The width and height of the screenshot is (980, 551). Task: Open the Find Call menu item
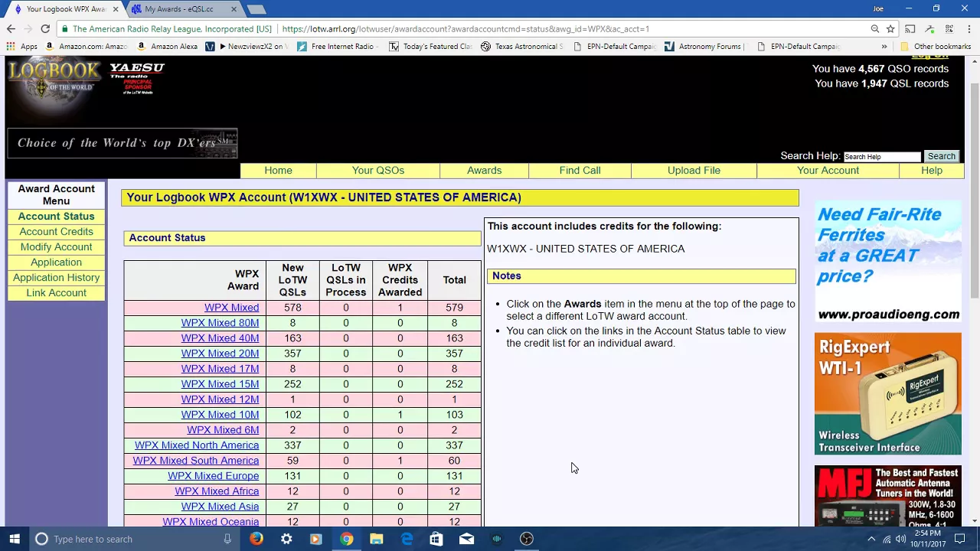[x=580, y=171]
